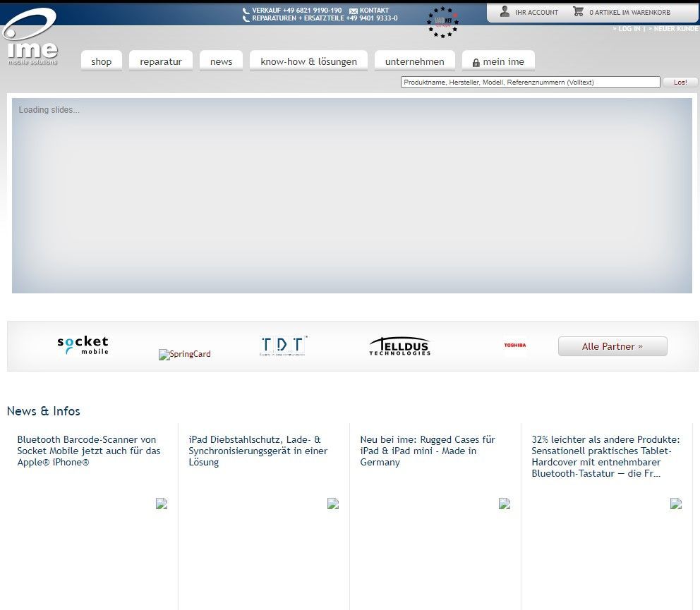Open the know-how & lösungen menu
This screenshot has width=700, height=610.
[308, 61]
